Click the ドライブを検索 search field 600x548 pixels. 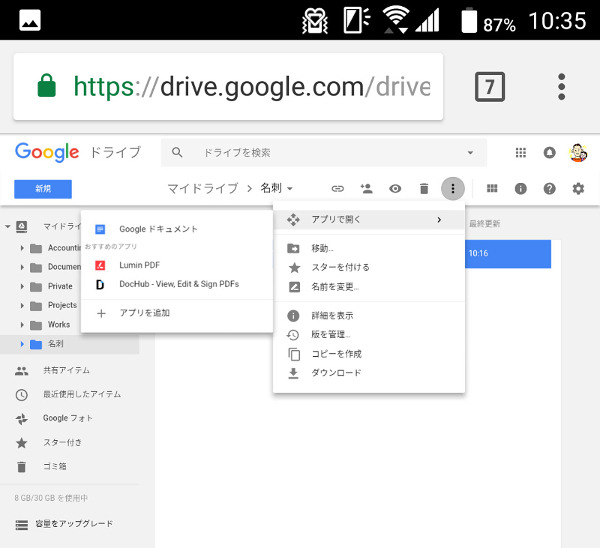[x=324, y=153]
